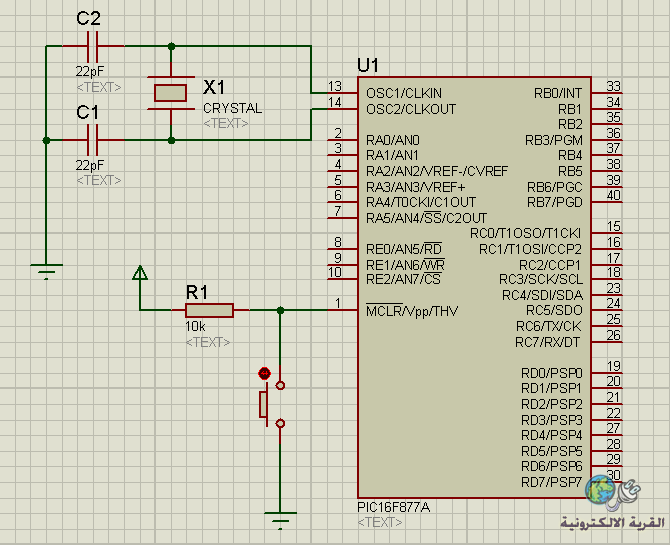Image resolution: width=670 pixels, height=545 pixels.
Task: Click junction dot below crystal X1
Action: point(171,140)
